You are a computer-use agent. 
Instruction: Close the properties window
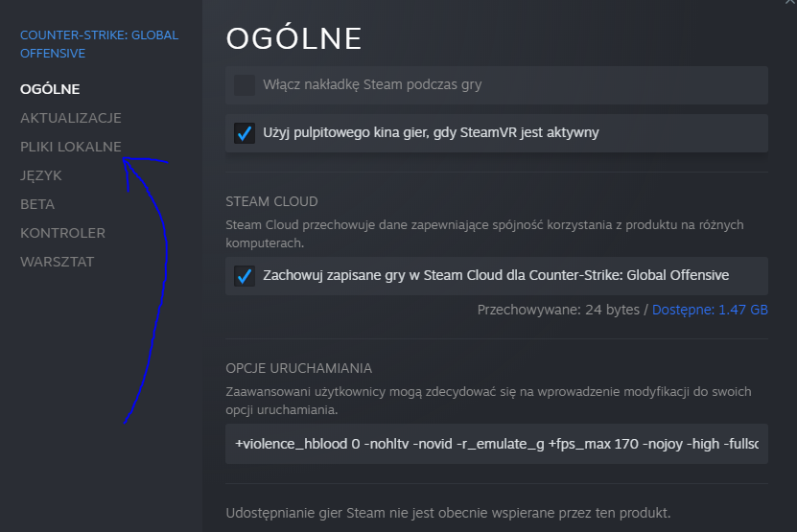[x=790, y=3]
